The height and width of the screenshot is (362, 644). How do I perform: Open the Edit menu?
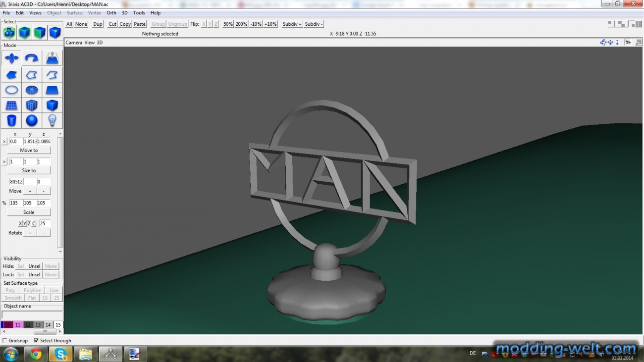coord(19,13)
